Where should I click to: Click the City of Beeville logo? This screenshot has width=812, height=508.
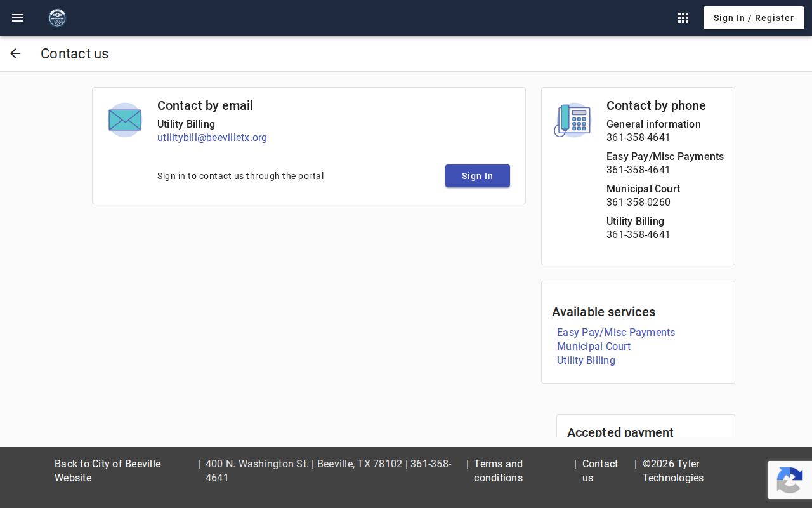tap(58, 18)
